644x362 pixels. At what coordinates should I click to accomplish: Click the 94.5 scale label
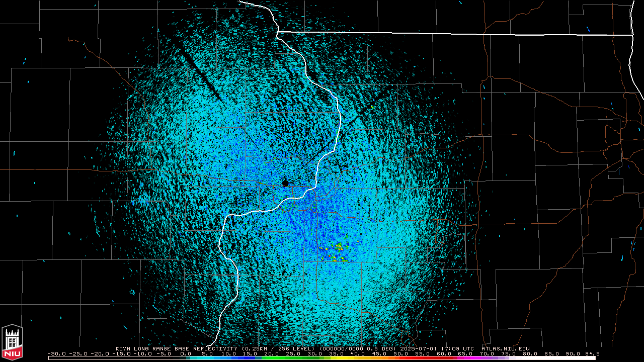coord(592,354)
